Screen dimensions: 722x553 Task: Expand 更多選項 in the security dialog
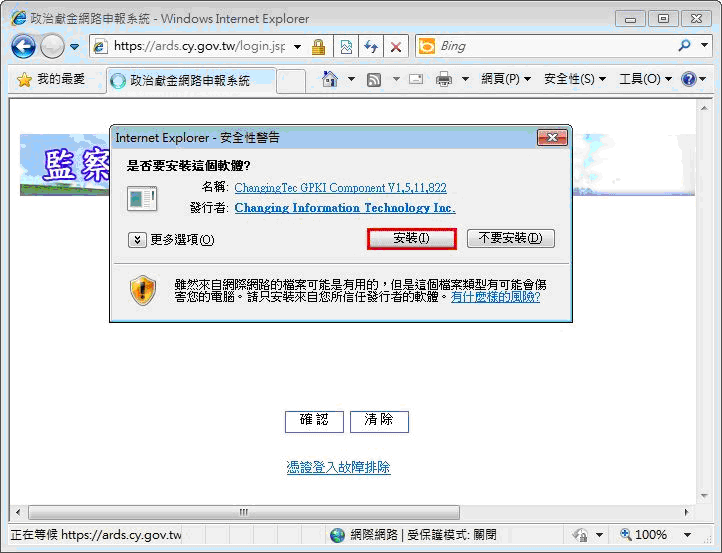[x=171, y=239]
